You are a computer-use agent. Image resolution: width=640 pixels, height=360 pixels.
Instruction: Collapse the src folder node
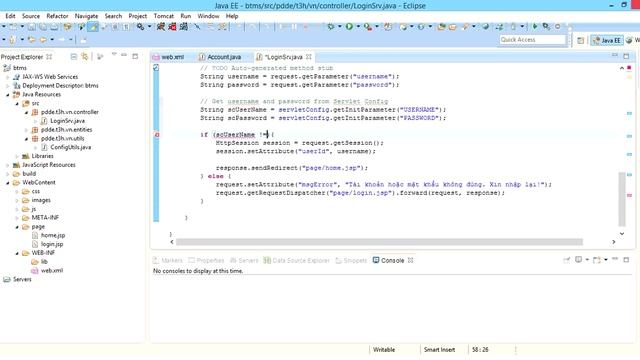(17, 104)
